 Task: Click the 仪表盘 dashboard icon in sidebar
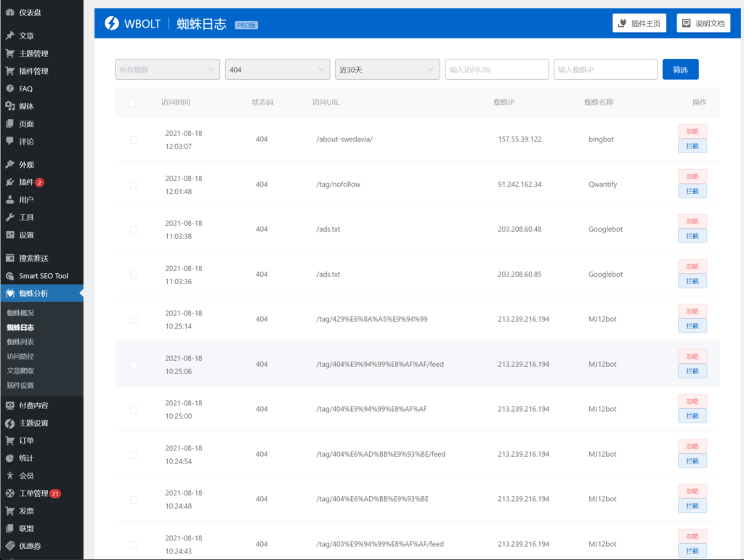(x=9, y=12)
